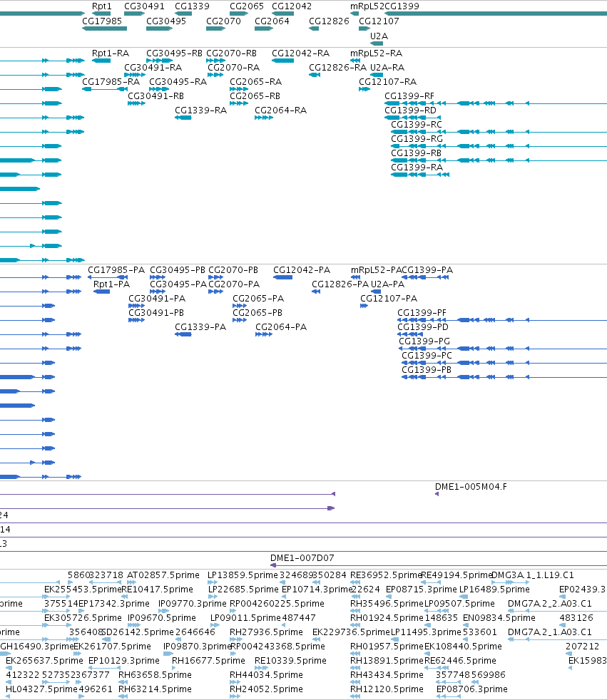Select the CG1399-PF protein label
Image resolution: width=607 pixels, height=700 pixels.
(422, 313)
